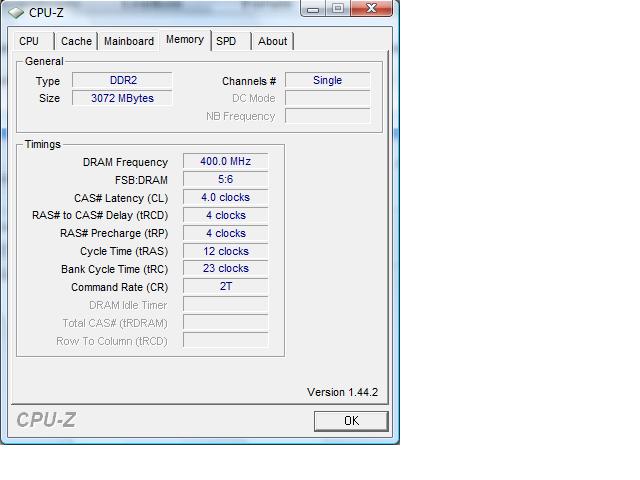This screenshot has width=640, height=480.
Task: Click the empty DRAM Idle Timer field
Action: pos(226,304)
